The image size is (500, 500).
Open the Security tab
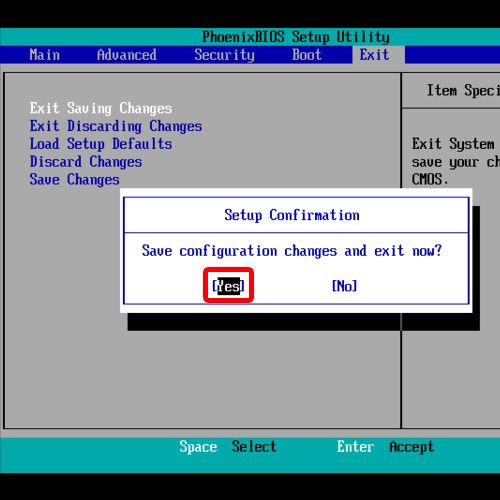pos(224,55)
